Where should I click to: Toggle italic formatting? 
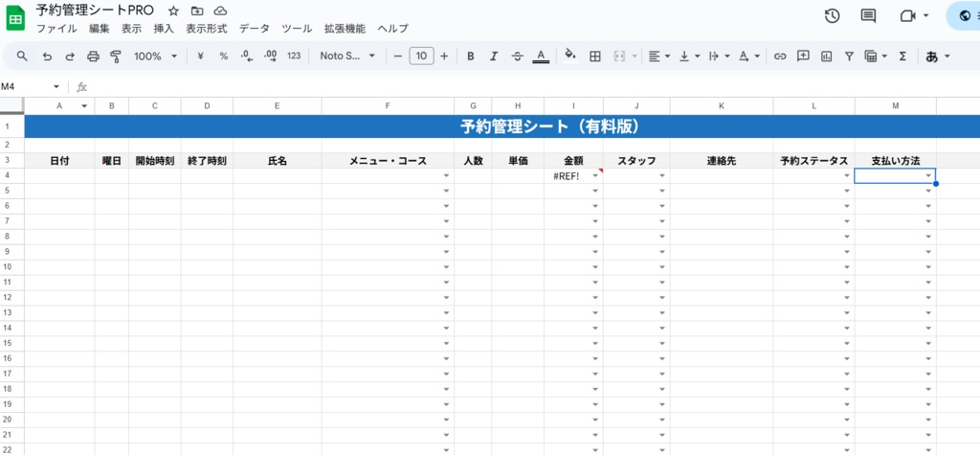click(x=494, y=57)
